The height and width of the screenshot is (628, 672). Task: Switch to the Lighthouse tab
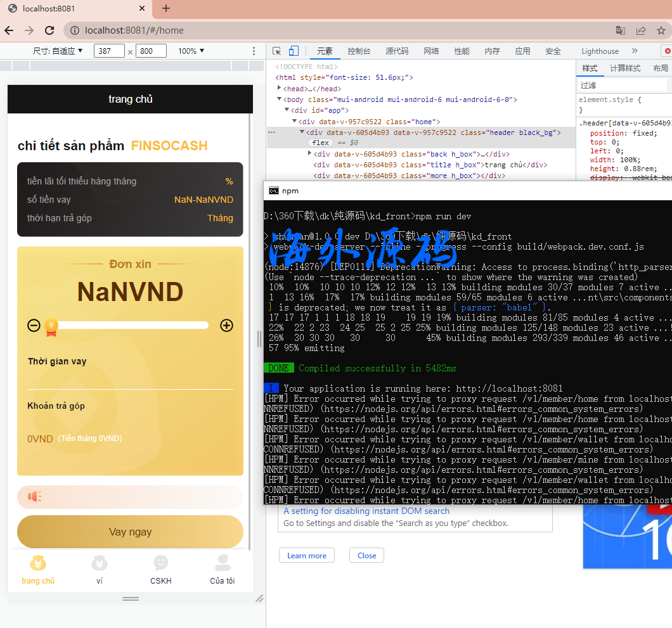click(600, 51)
